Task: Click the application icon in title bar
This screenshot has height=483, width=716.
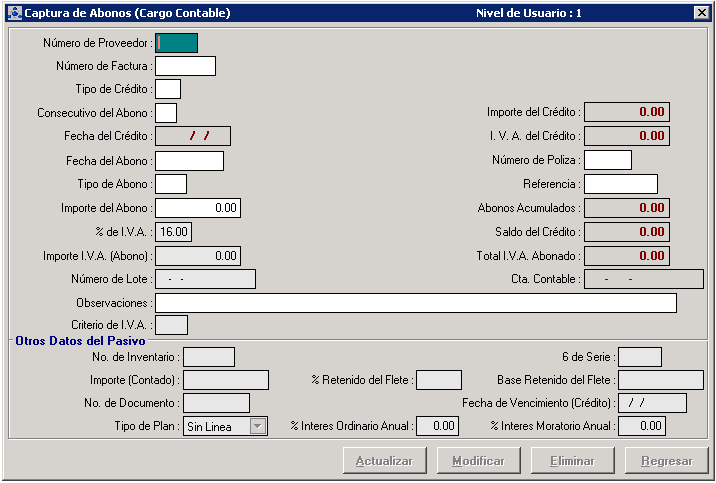Action: coord(13,13)
